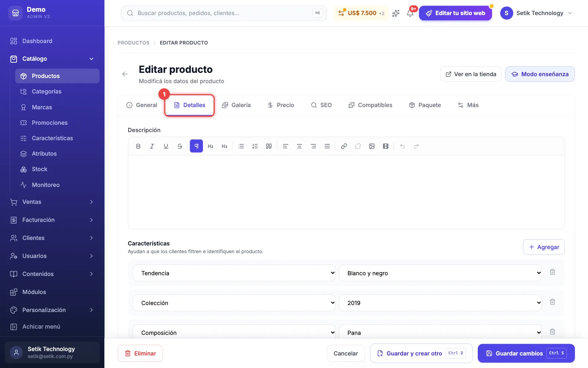This screenshot has width=588, height=368.
Task: Justify the text
Action: click(327, 146)
